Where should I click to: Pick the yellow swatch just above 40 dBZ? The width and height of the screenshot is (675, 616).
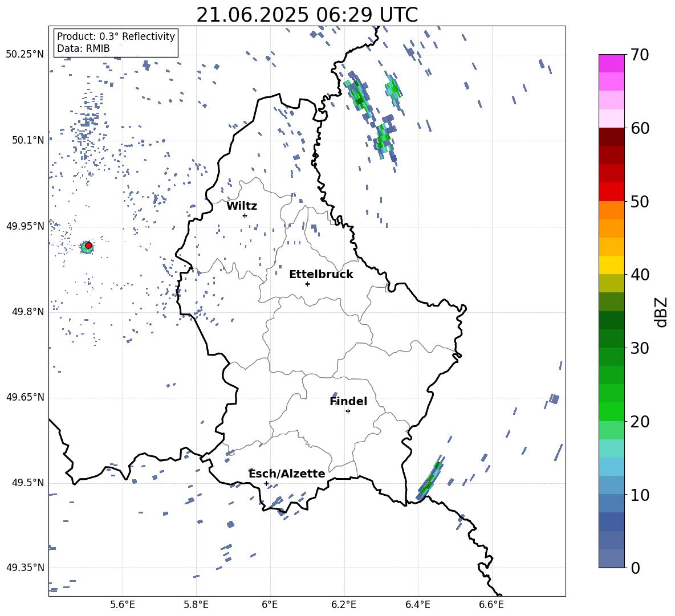tap(611, 265)
